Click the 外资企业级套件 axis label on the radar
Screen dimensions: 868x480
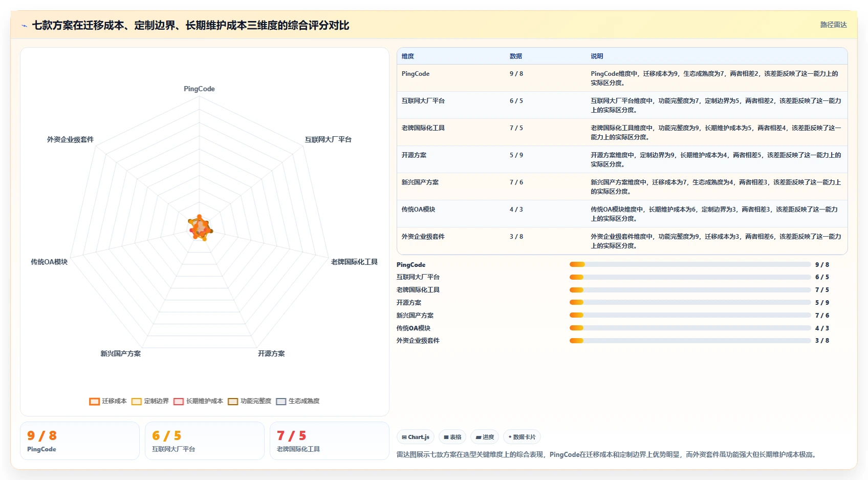pos(71,139)
